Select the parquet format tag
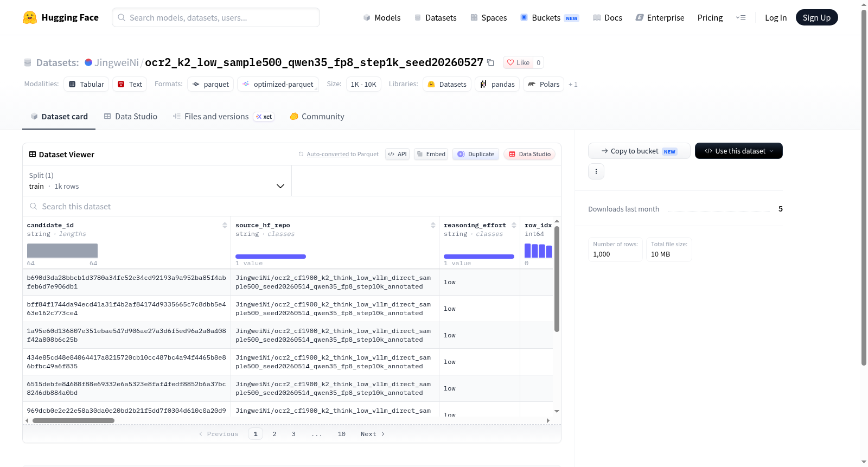Image resolution: width=868 pixels, height=467 pixels. pyautogui.click(x=210, y=84)
